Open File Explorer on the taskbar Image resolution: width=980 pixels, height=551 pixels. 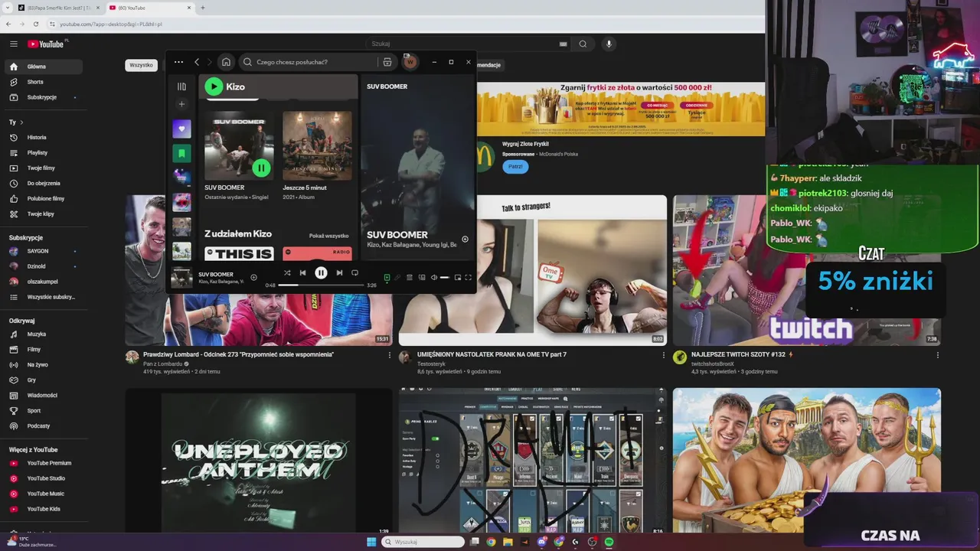[x=508, y=542]
